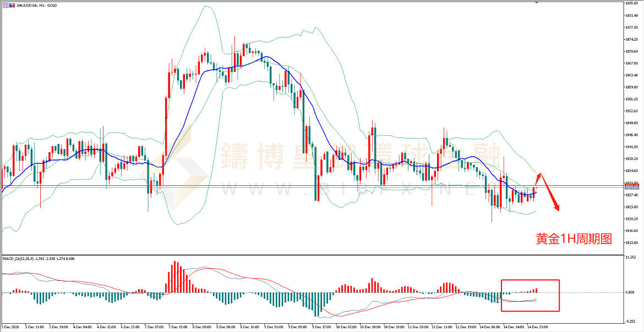Select the 7 Dec 15:00 time axis label
Image resolution: width=644 pixels, height=332 pixels.
(178, 327)
